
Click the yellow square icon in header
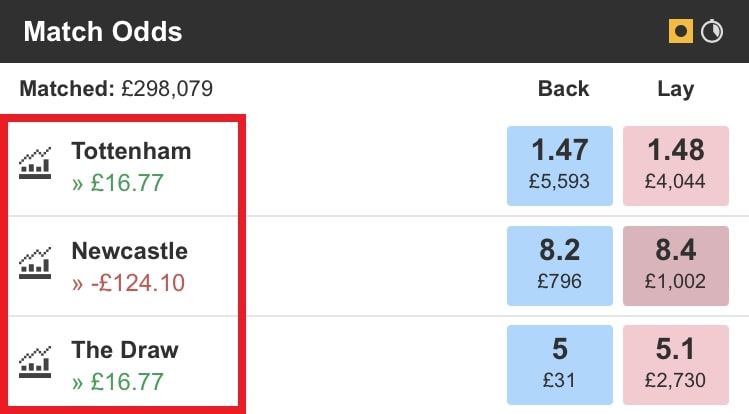pos(681,32)
